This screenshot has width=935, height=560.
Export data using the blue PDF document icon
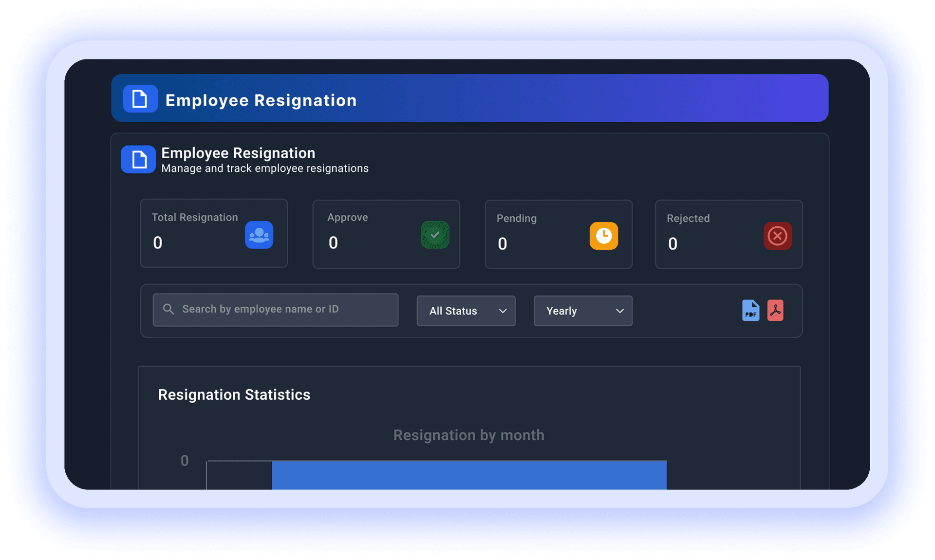[x=750, y=310]
